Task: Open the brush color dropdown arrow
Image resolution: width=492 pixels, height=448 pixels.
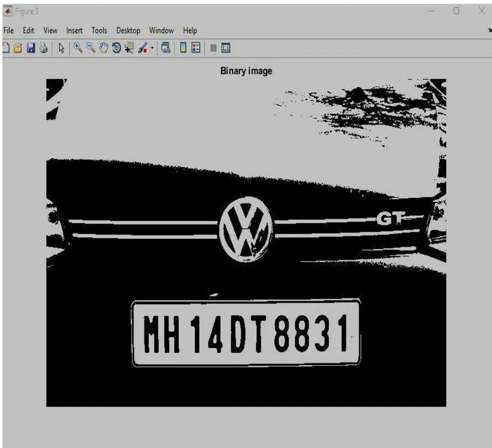Action: (x=152, y=48)
